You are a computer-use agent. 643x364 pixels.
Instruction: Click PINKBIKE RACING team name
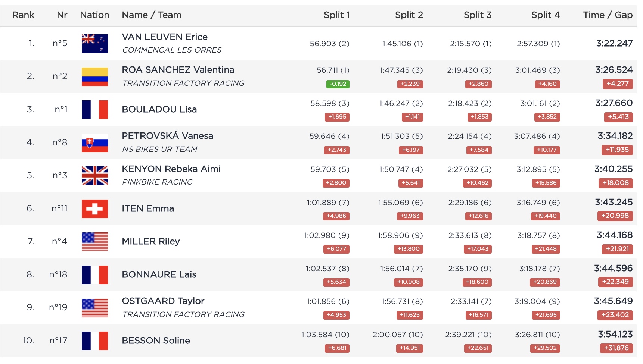157,182
